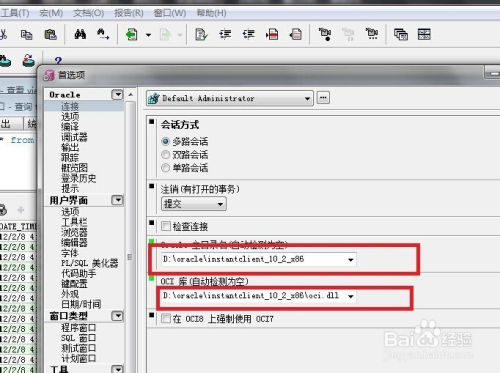This screenshot has width=500, height=373.
Task: Select 工具栏 under 用户界面
Action: point(74,222)
